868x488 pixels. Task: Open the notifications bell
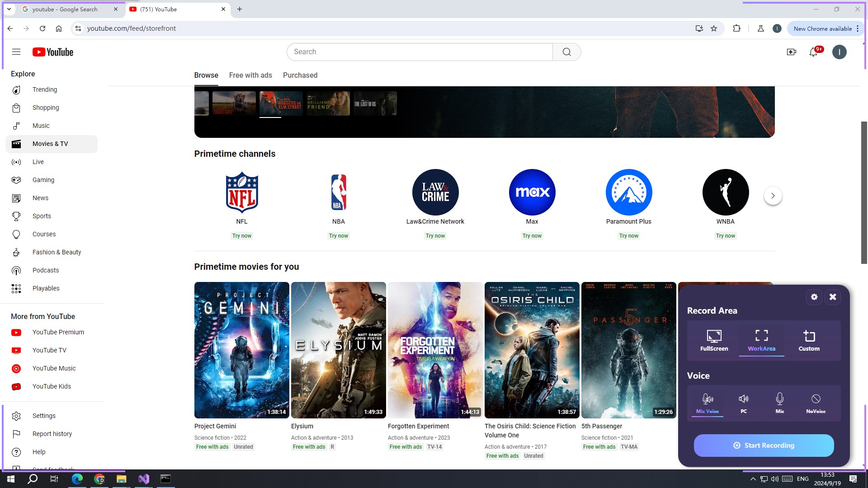813,52
